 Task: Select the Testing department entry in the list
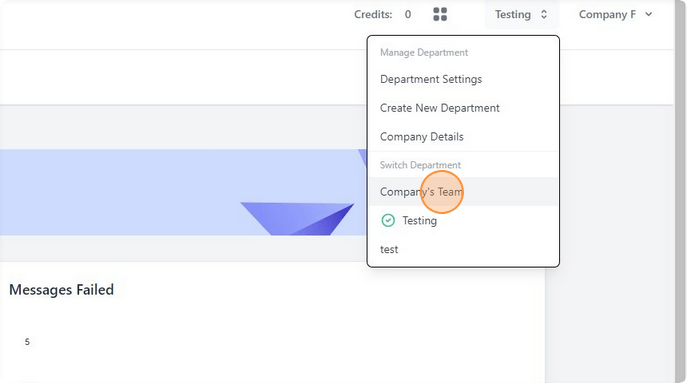[463, 220]
